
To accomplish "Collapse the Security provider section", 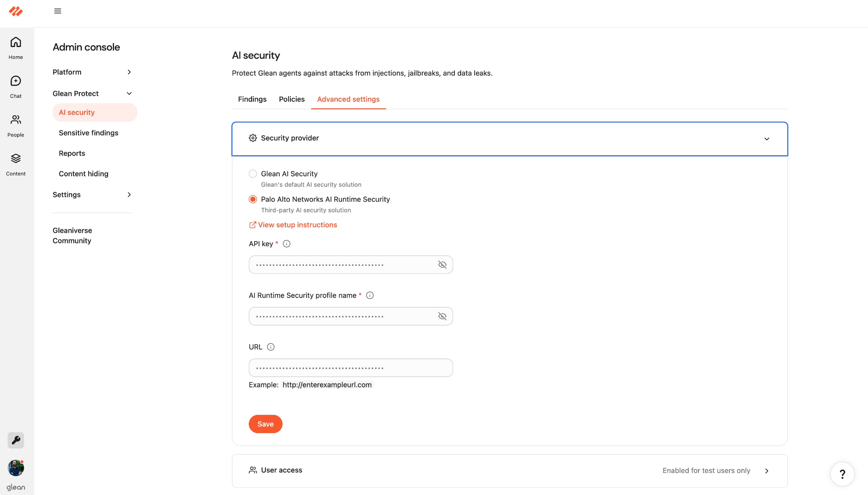I will point(767,139).
